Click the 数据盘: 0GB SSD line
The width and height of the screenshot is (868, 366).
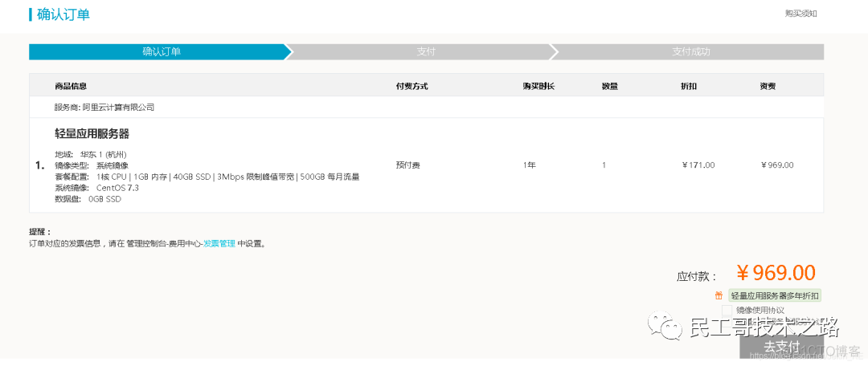pyautogui.click(x=88, y=199)
